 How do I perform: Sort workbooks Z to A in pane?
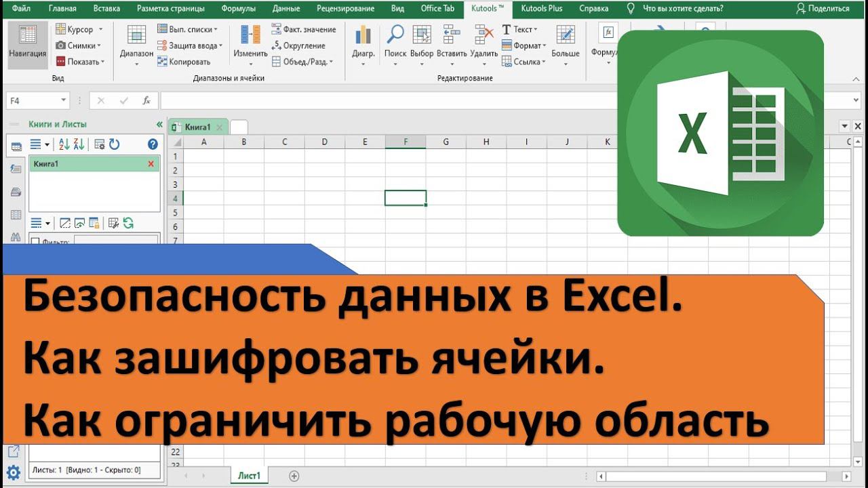point(79,144)
